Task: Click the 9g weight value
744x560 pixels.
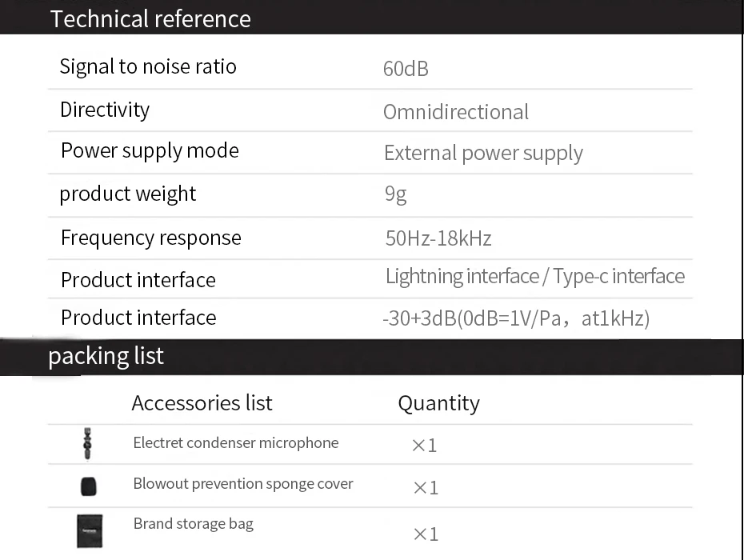Action: tap(395, 195)
